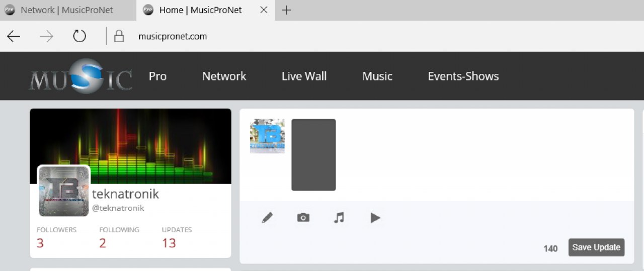Click the browser back arrow
Screen dimensions: 644x271
pos(14,36)
